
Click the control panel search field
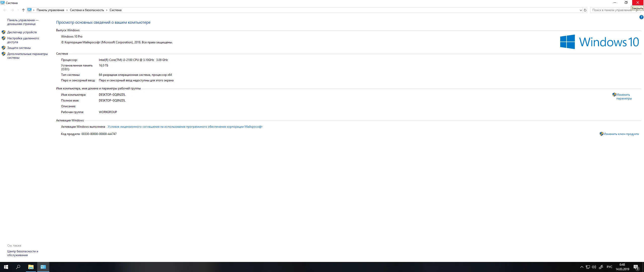[611, 10]
